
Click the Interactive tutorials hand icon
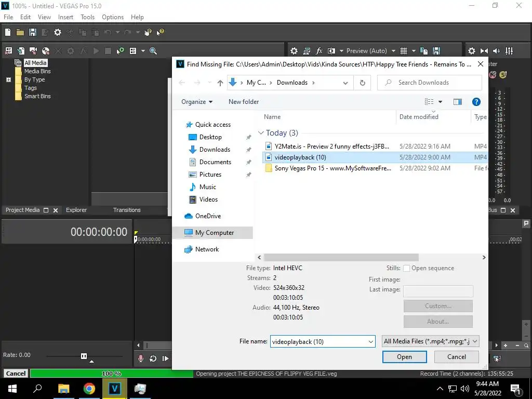148,32
